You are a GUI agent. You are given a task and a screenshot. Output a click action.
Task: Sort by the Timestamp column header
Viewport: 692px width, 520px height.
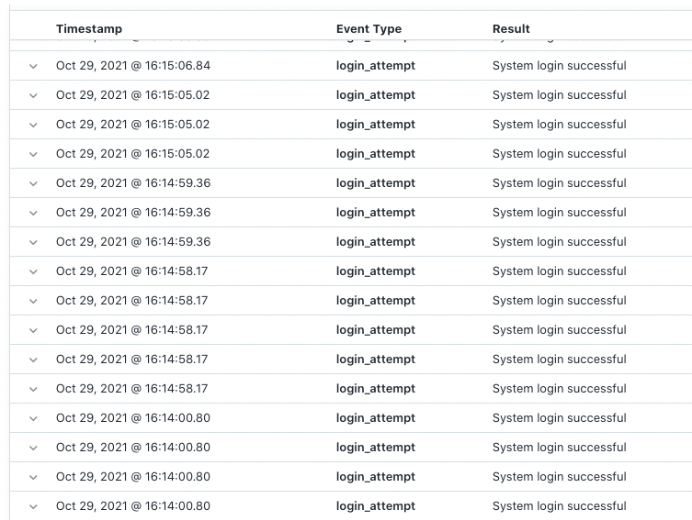(89, 29)
